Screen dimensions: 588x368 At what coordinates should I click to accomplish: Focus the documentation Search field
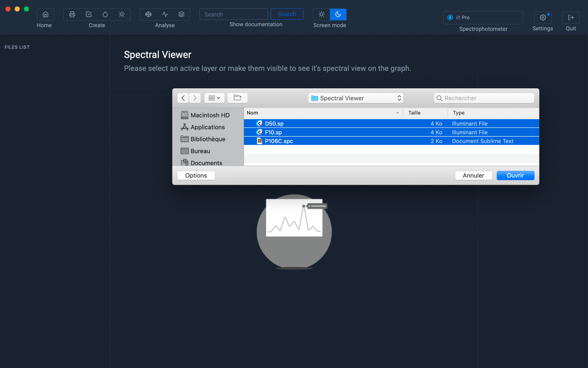[234, 14]
